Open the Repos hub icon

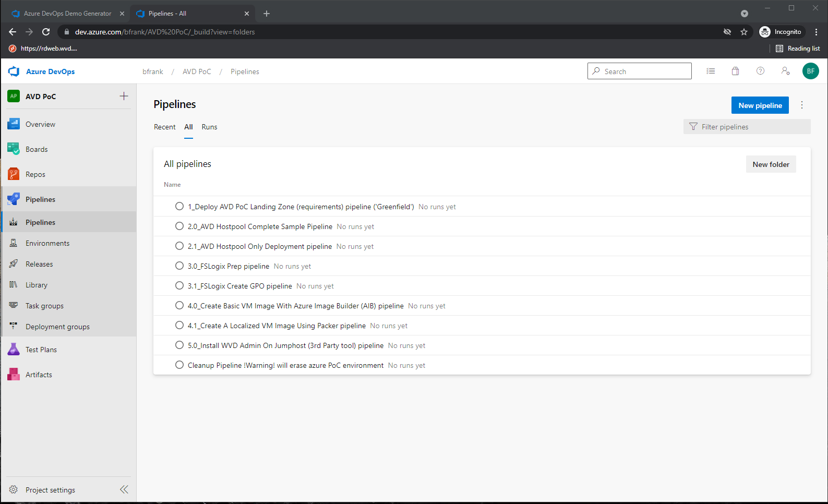14,174
